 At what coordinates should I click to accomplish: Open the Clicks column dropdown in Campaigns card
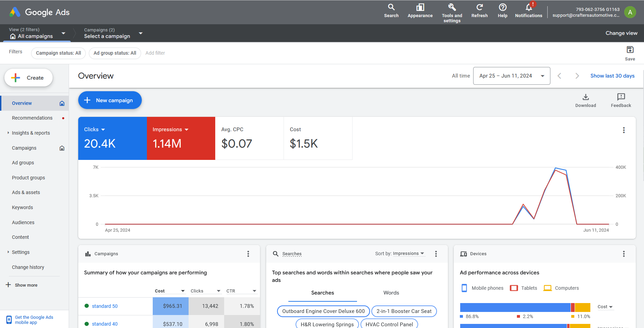[206, 291]
